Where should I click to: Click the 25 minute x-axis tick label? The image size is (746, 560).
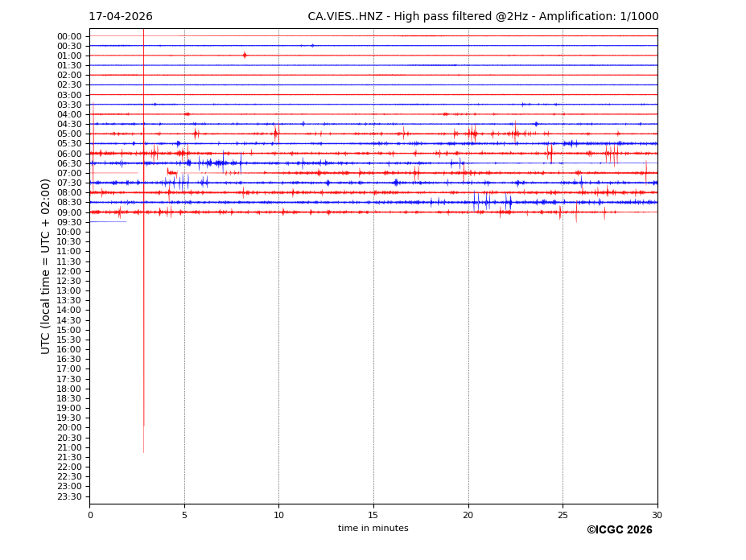563,515
